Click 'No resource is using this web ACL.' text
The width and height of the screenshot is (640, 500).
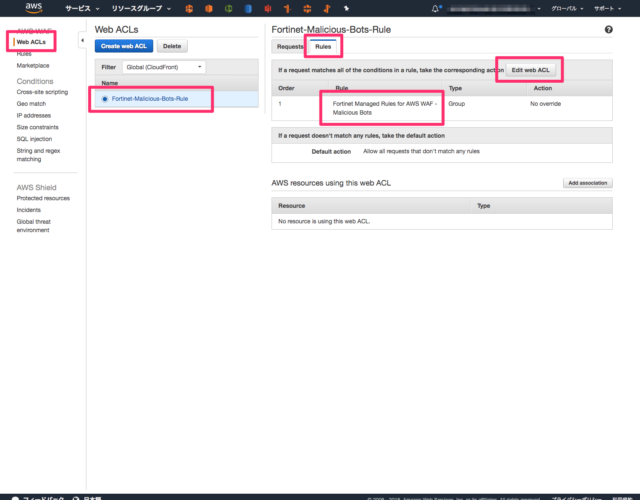coord(324,221)
